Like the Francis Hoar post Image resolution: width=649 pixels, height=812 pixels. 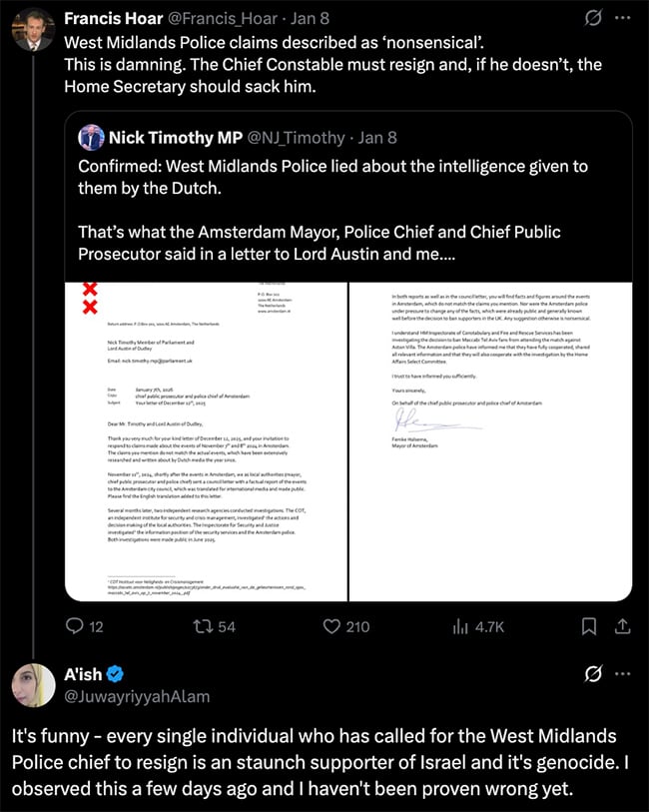tap(333, 626)
